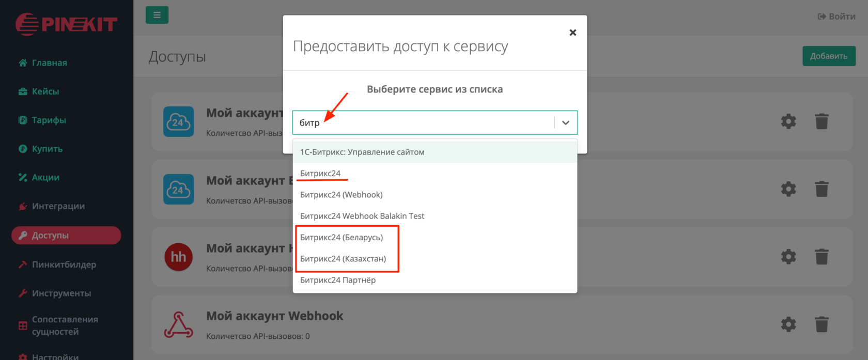
Task: Open settings gear for Webhook account
Action: [x=788, y=324]
